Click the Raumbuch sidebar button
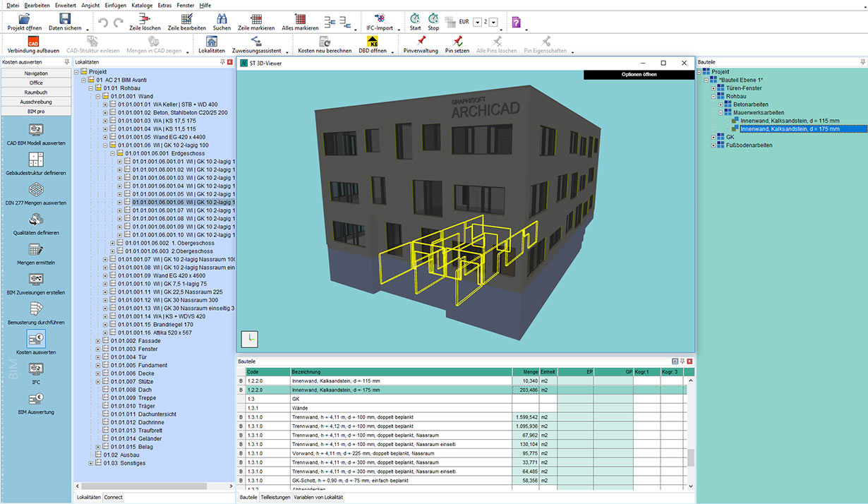The height and width of the screenshot is (504, 868). point(36,92)
